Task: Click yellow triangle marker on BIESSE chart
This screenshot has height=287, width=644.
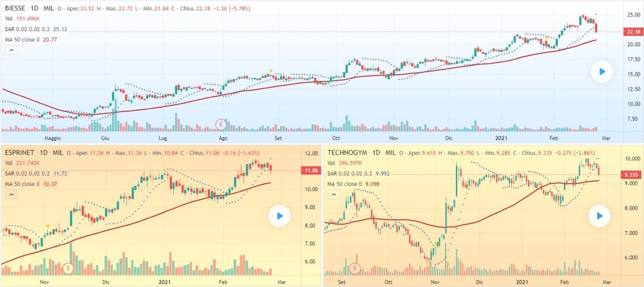Action: point(271,70)
